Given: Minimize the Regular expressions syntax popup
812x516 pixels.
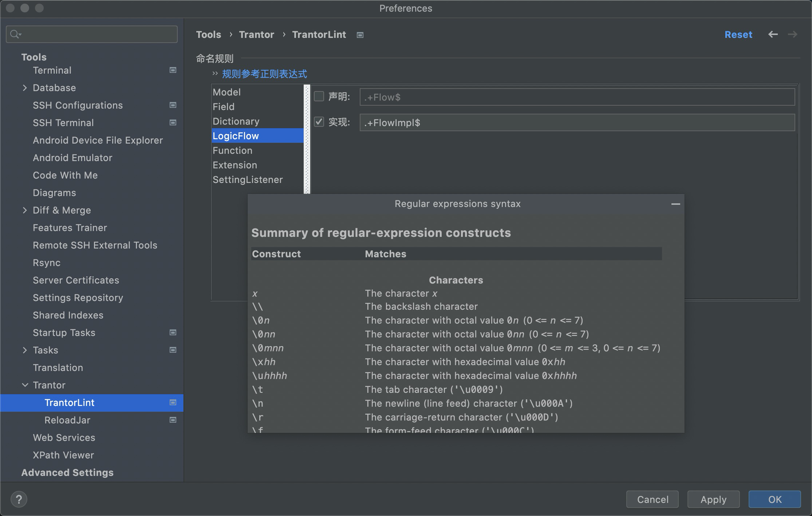Looking at the screenshot, I should pos(675,204).
